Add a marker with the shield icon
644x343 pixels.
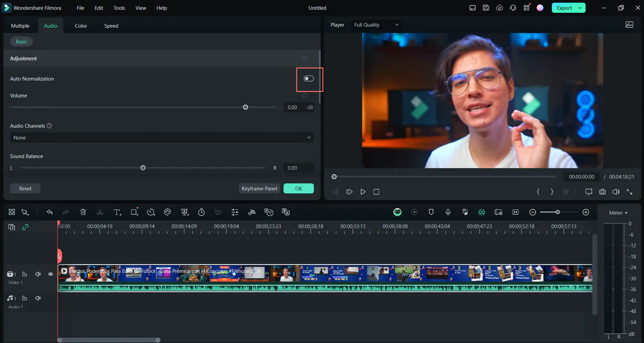(x=431, y=212)
